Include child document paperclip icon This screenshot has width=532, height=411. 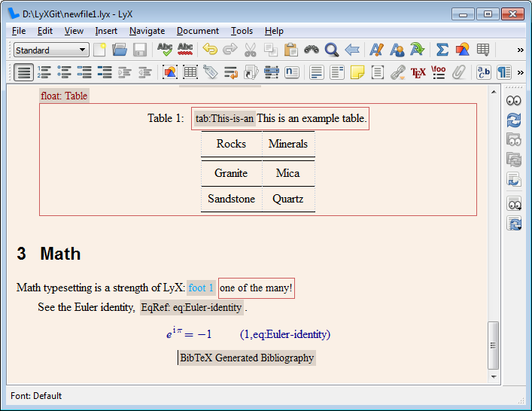coord(459,72)
